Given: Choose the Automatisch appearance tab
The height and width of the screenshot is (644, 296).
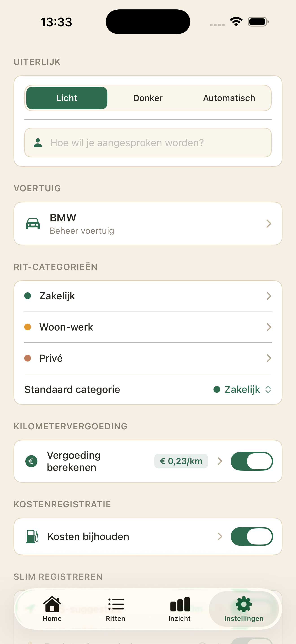Looking at the screenshot, I should 229,98.
